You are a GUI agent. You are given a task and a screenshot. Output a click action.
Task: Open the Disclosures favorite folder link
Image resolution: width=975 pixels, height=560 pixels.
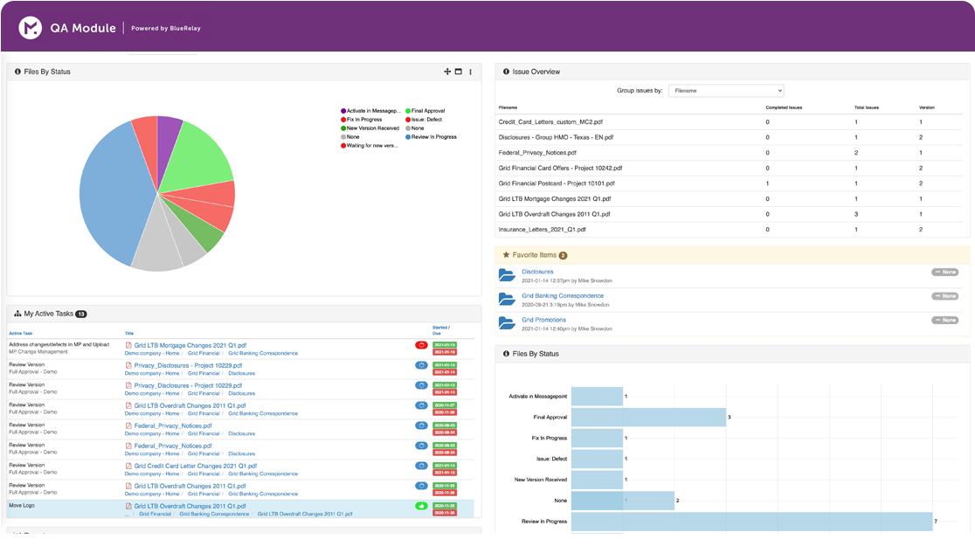point(537,272)
